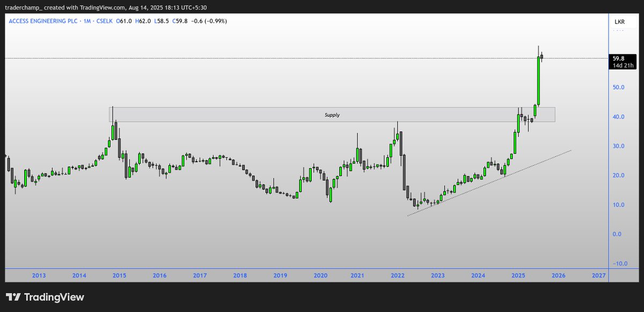Click the 20.0 price axis label
Viewport: 644px width, 312px height.
tap(618, 176)
